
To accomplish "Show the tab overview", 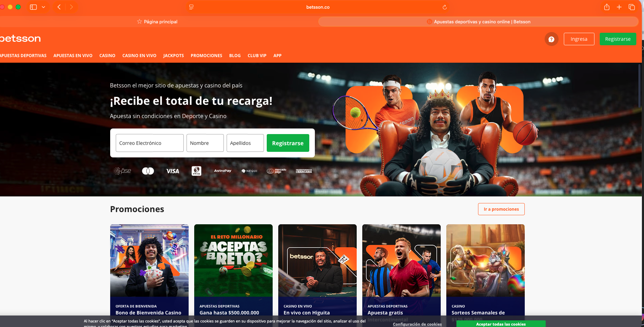I will tap(631, 7).
